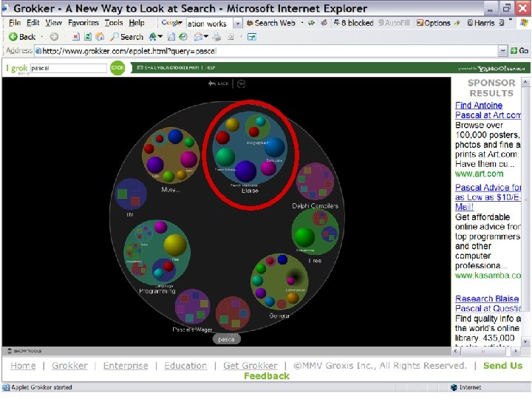Click Google toolbar Search Web button
The width and height of the screenshot is (532, 399).
click(x=270, y=23)
